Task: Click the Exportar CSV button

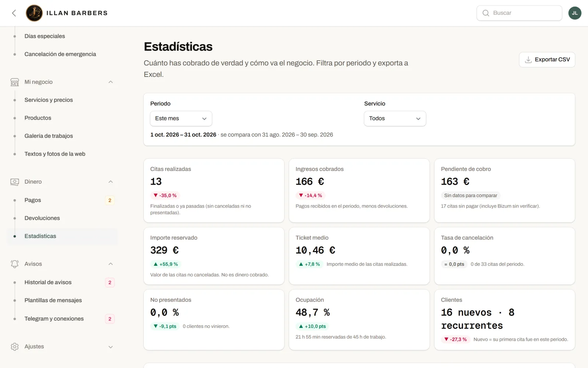Action: pos(547,60)
